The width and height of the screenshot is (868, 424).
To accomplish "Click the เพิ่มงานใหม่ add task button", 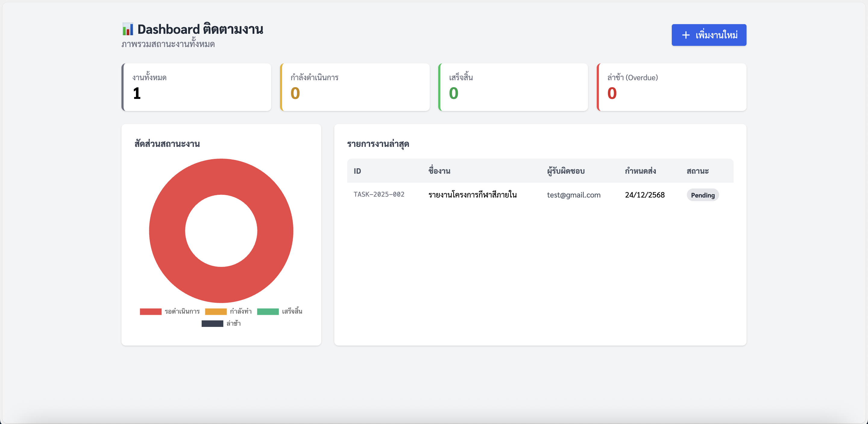I will click(709, 35).
